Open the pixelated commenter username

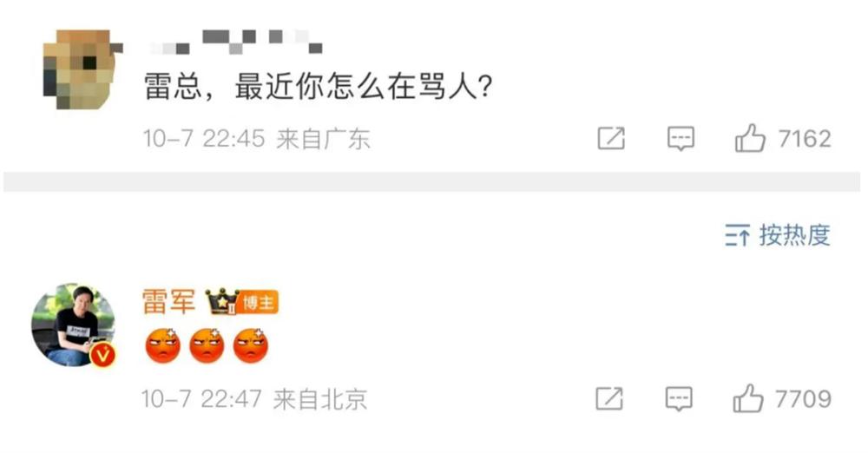(235, 42)
